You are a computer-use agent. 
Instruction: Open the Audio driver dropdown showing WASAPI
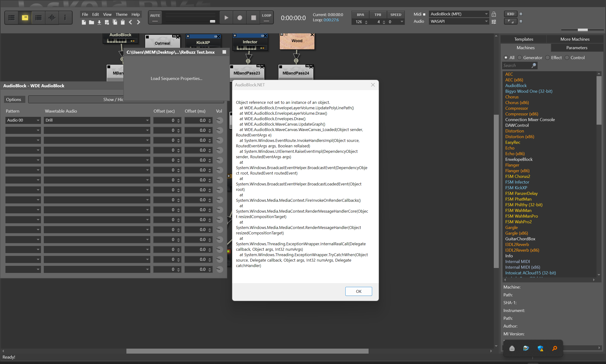(x=459, y=21)
